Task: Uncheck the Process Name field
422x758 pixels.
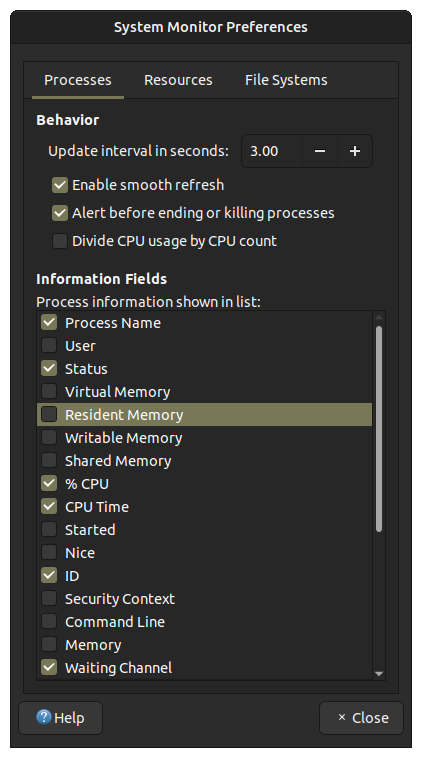Action: click(49, 322)
